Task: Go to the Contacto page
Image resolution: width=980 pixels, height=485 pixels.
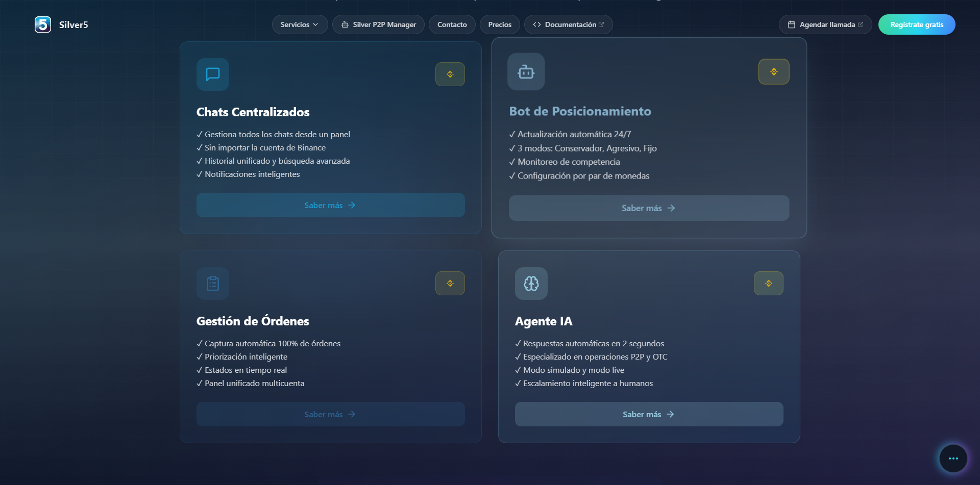Action: 452,24
